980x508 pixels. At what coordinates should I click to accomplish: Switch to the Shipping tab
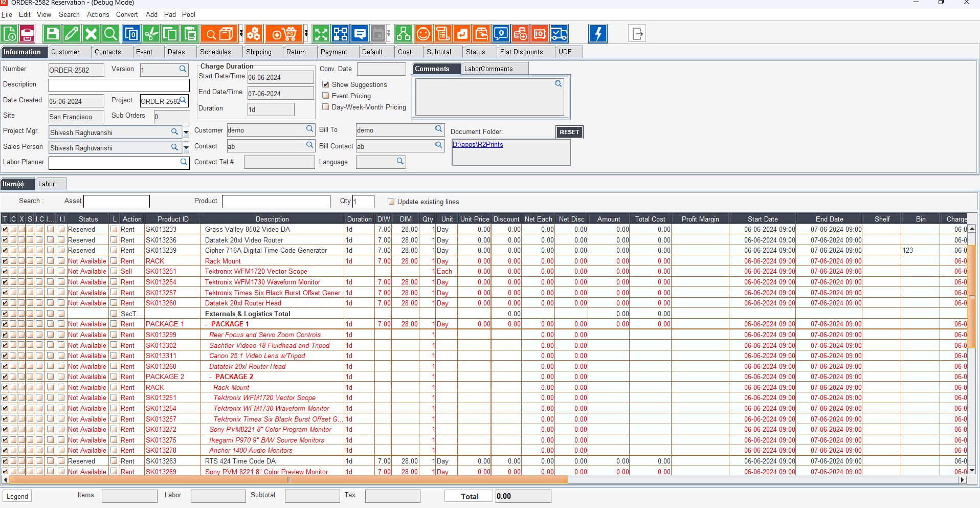pyautogui.click(x=259, y=52)
